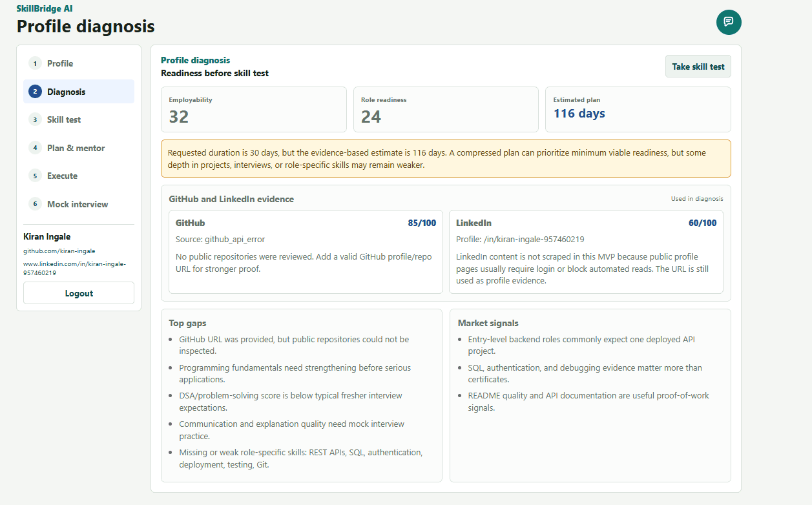Viewport: 812px width, 505px height.
Task: Click the github.com/kiran-ingale link text
Action: click(59, 251)
